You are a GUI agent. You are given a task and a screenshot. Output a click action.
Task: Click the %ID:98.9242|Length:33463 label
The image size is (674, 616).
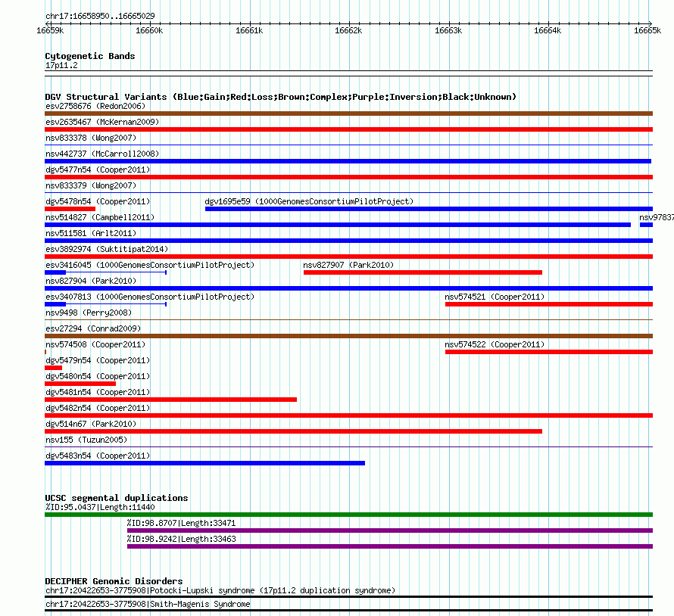[x=181, y=539]
